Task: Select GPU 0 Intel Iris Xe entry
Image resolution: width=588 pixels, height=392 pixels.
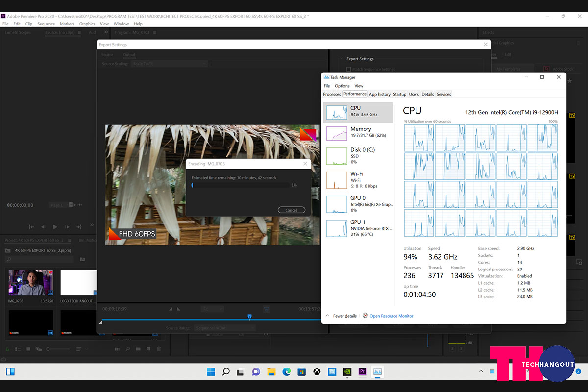Action: pyautogui.click(x=358, y=204)
